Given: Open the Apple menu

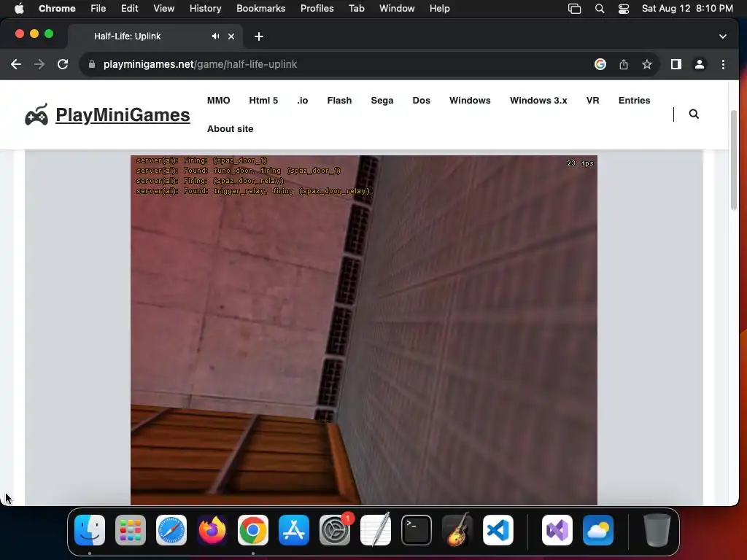Looking at the screenshot, I should (x=18, y=9).
